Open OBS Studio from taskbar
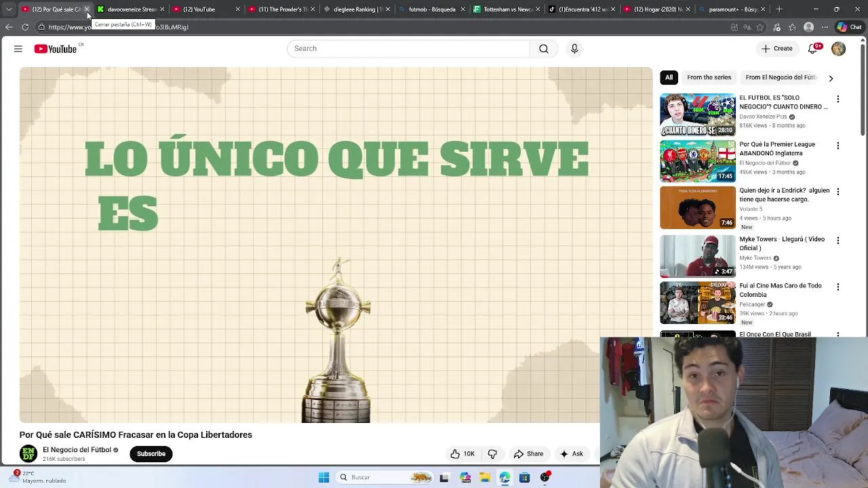The image size is (868, 488). pos(545,477)
